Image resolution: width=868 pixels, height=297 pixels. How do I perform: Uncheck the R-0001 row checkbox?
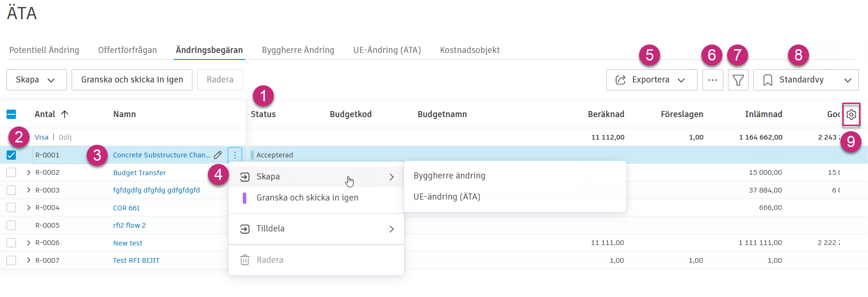[x=11, y=155]
